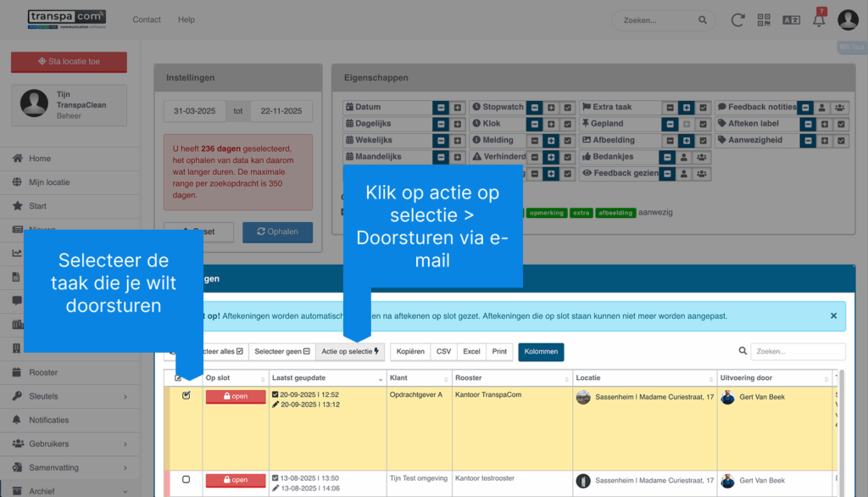Click the Ophalen button
The image size is (868, 497).
pos(277,232)
